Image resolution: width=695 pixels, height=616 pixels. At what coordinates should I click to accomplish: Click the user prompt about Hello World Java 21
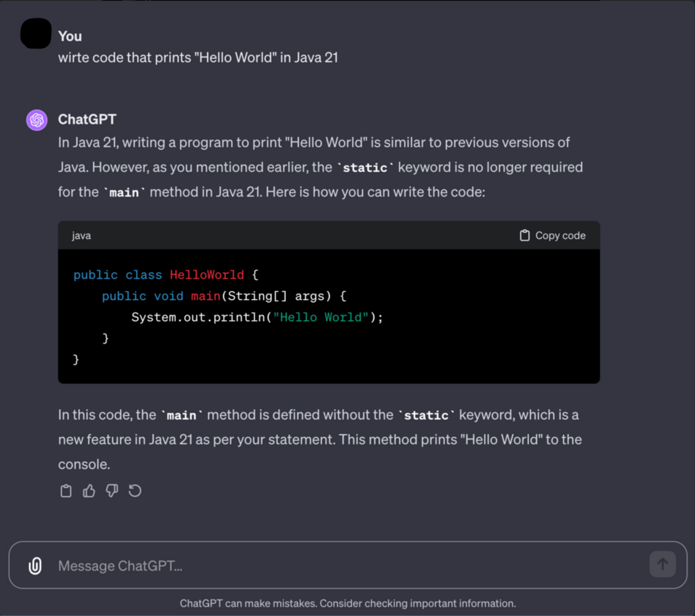[x=197, y=58]
